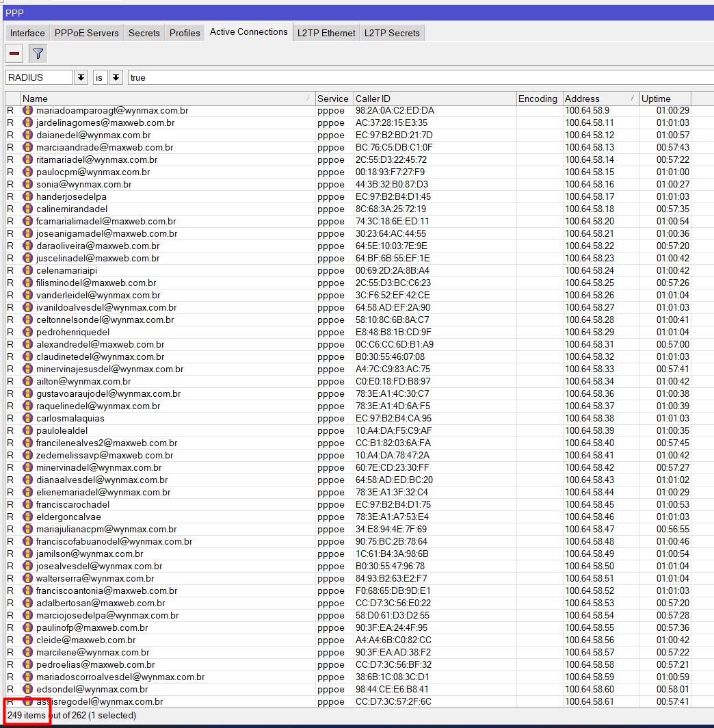
Task: Click the user icon next to calinemirandadel
Action: click(28, 209)
